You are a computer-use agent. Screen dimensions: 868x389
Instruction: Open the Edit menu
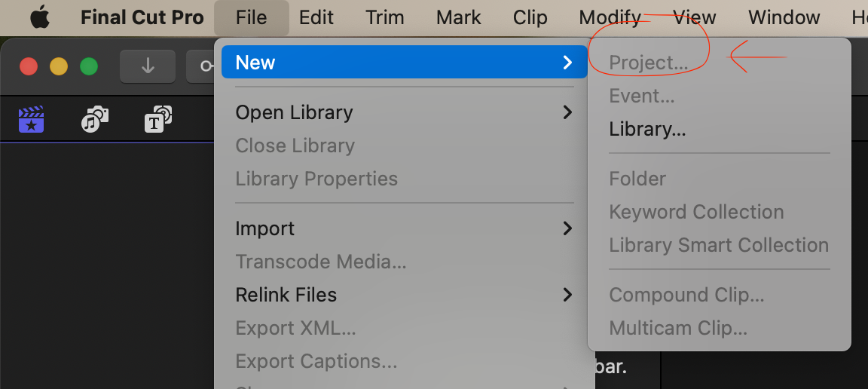click(x=316, y=17)
